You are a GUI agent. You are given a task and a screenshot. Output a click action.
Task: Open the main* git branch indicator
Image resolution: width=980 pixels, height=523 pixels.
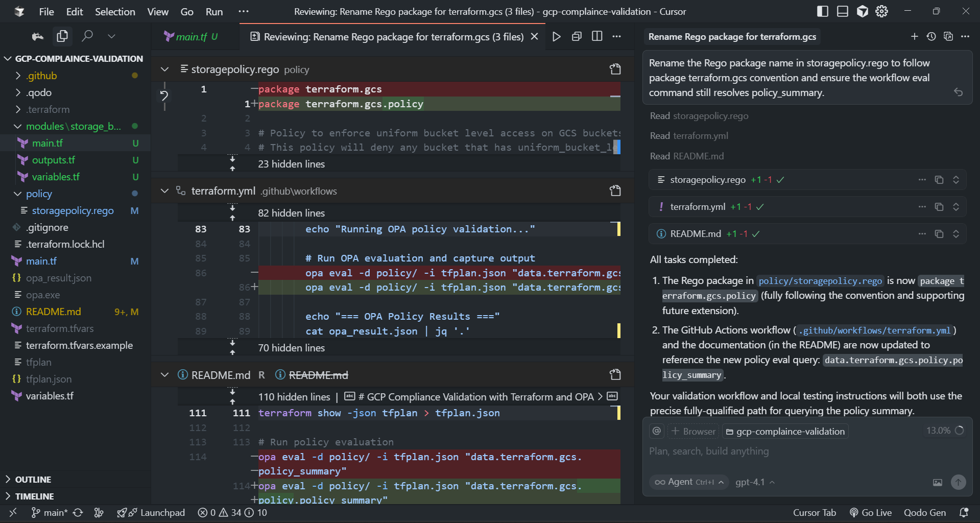point(50,512)
